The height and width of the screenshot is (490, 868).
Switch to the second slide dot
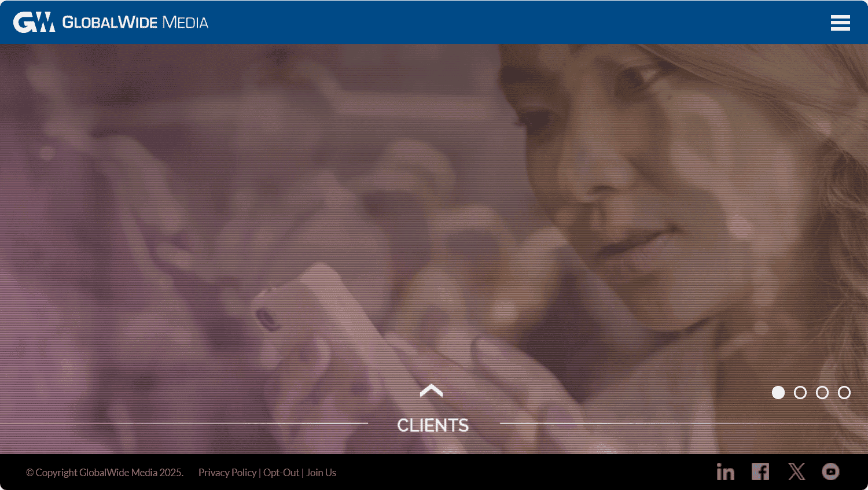(800, 393)
